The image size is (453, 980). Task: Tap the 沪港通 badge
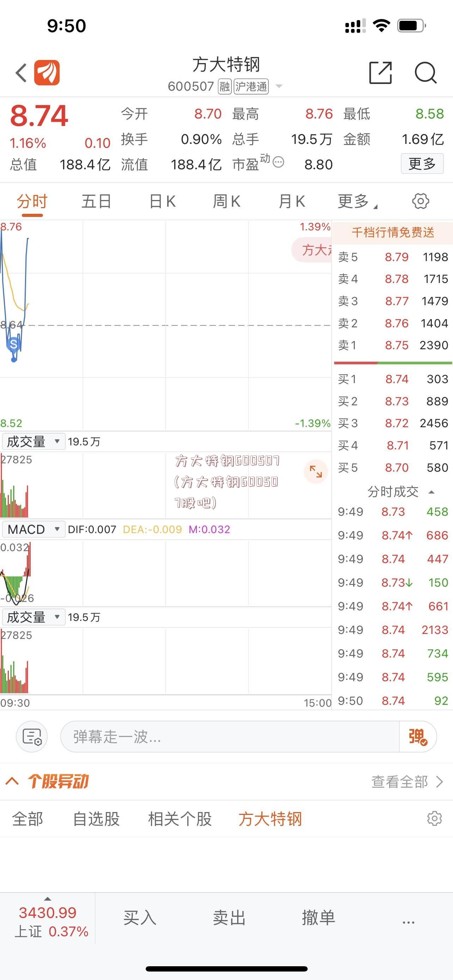(251, 86)
